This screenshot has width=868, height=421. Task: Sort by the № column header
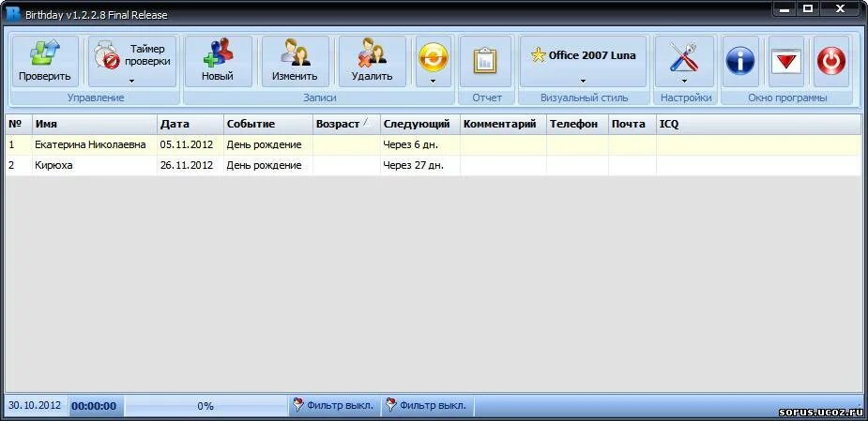click(x=19, y=124)
